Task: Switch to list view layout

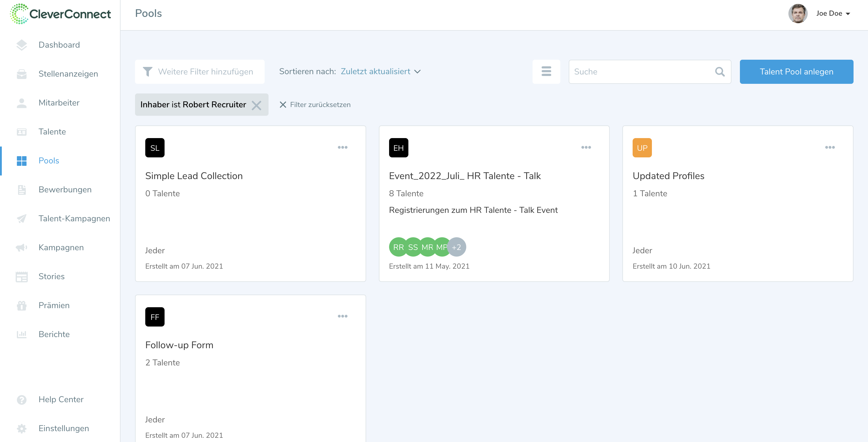Action: click(x=546, y=71)
